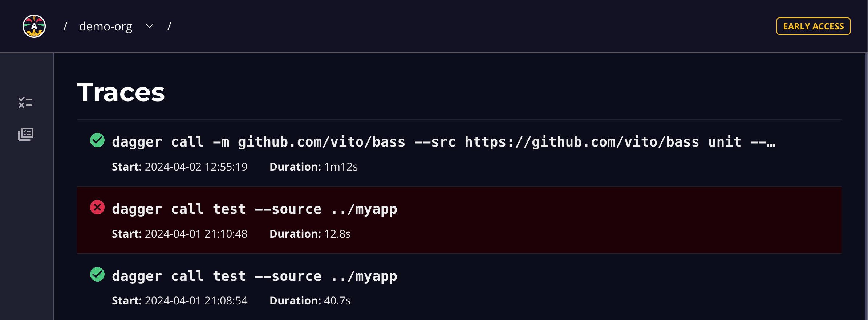The height and width of the screenshot is (320, 868).
Task: Click the red failed status icon
Action: coord(97,208)
